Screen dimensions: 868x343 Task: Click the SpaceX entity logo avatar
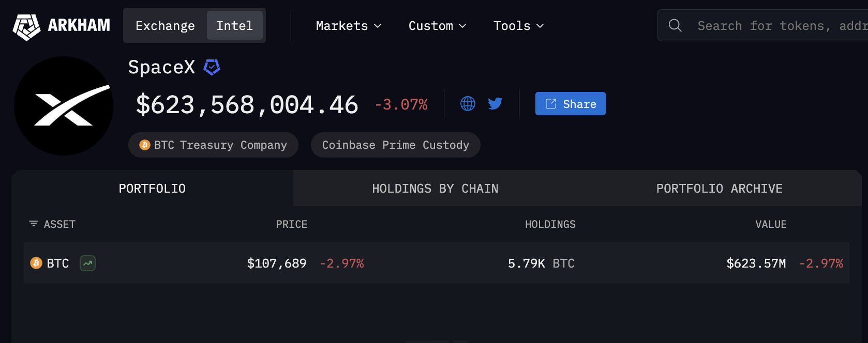(64, 106)
